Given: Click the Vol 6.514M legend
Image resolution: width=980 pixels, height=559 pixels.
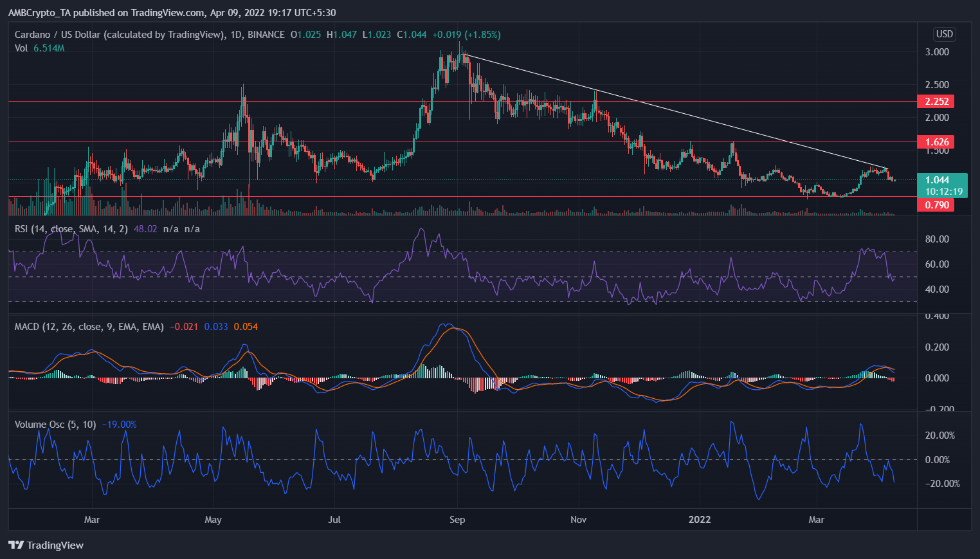Looking at the screenshot, I should tap(39, 48).
